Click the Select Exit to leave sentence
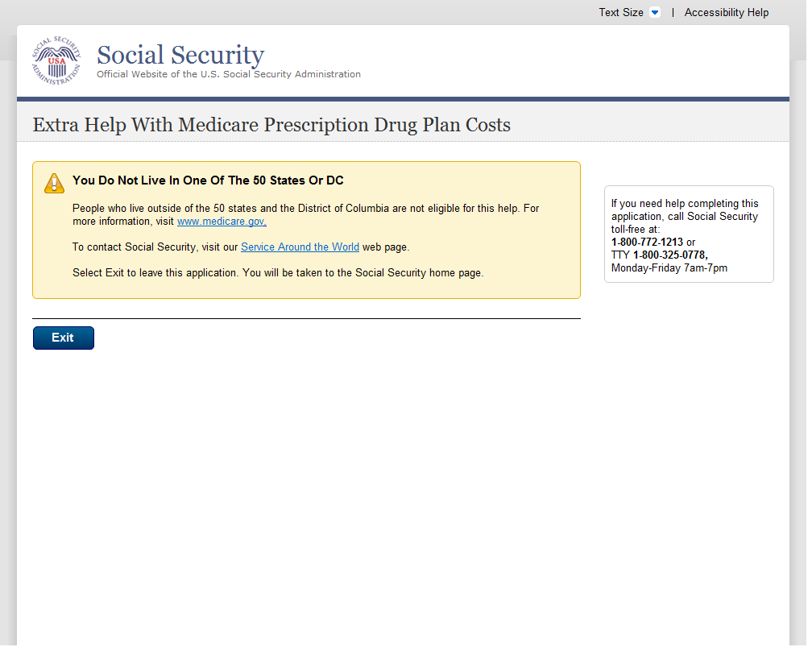The width and height of the screenshot is (812, 651). tap(277, 273)
